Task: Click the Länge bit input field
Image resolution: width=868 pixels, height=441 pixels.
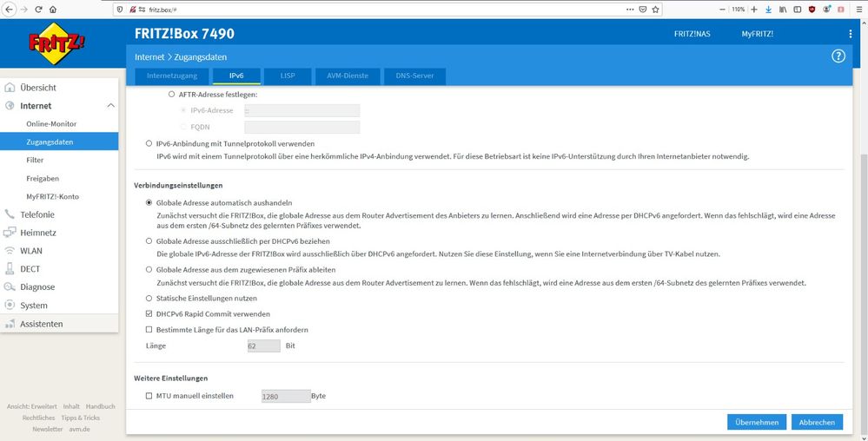Action: [264, 346]
